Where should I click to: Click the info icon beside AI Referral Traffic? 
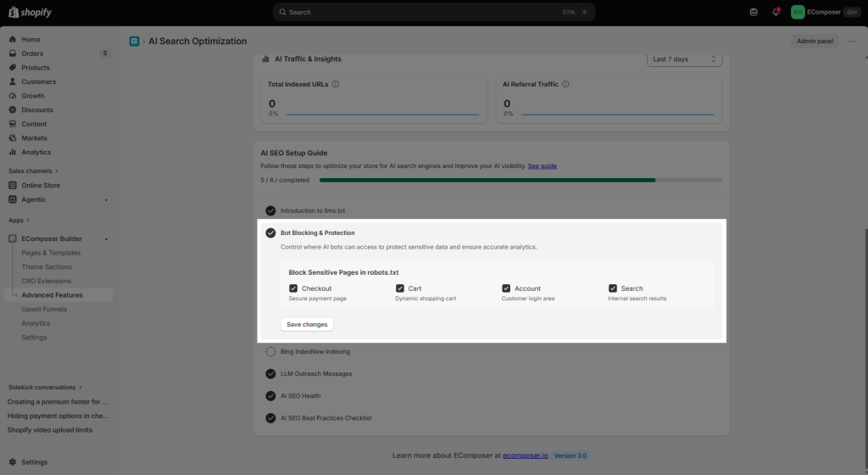(565, 84)
